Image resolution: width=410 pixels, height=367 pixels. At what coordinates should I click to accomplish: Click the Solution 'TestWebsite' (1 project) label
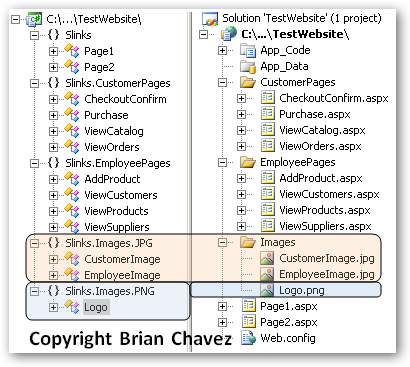pos(302,18)
